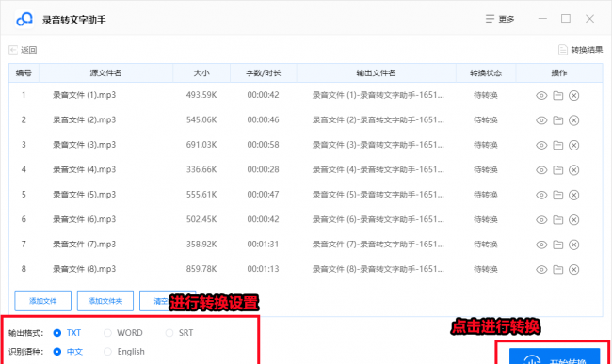Viewport: 612px width, 364px height.
Task: Remove 录音文件 (7).mp3 from list
Action: click(573, 245)
